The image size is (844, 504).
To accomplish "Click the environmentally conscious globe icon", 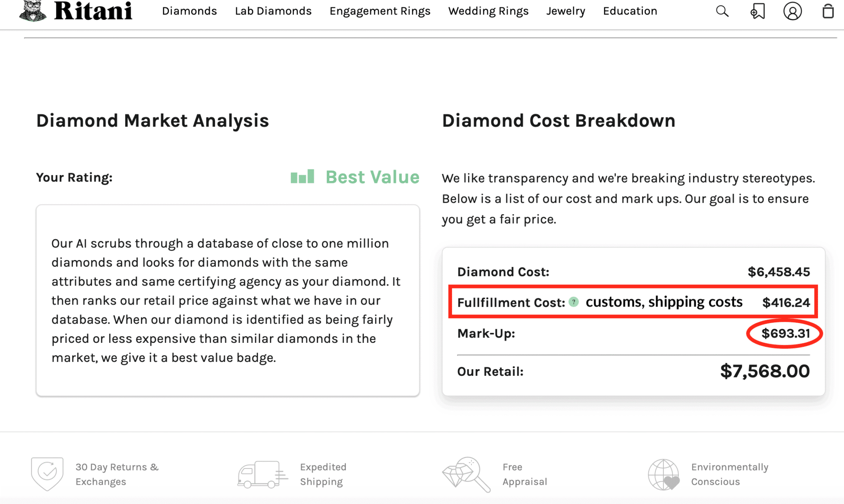I will [663, 474].
